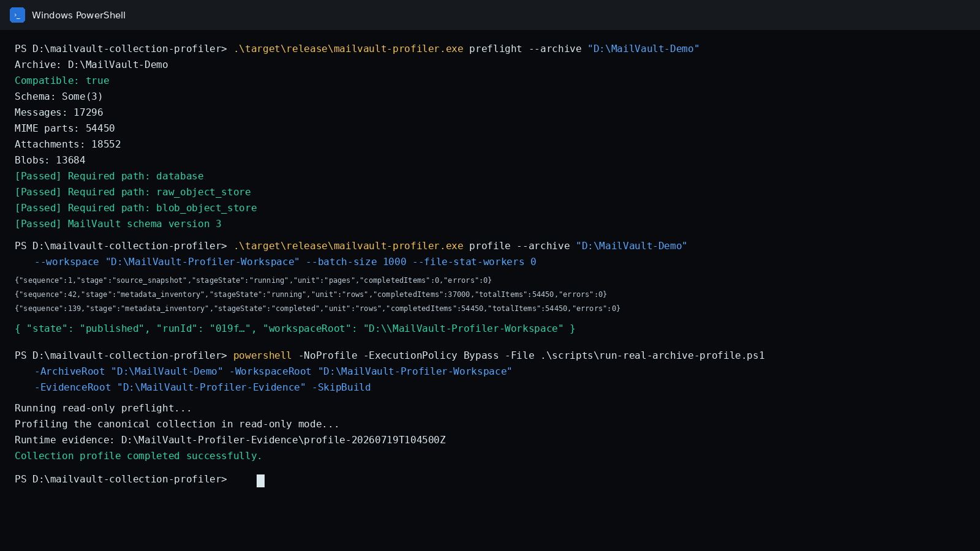Click the blinking cursor at last prompt
This screenshot has width=980, height=551.
(x=260, y=481)
